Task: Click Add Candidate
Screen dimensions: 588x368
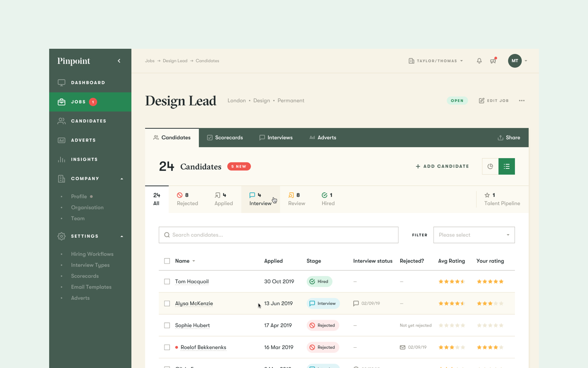Action: (x=442, y=167)
